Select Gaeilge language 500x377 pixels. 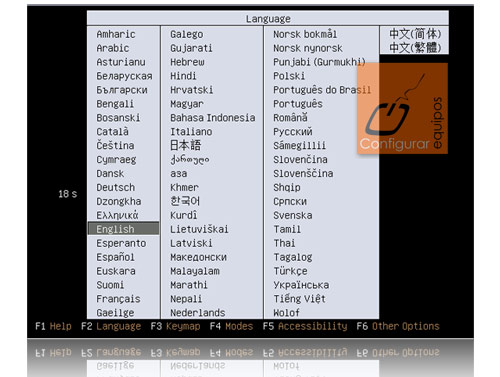[115, 313]
